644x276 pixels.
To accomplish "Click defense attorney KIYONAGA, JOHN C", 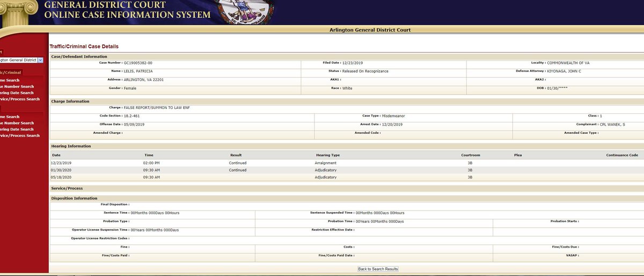I will point(564,71).
